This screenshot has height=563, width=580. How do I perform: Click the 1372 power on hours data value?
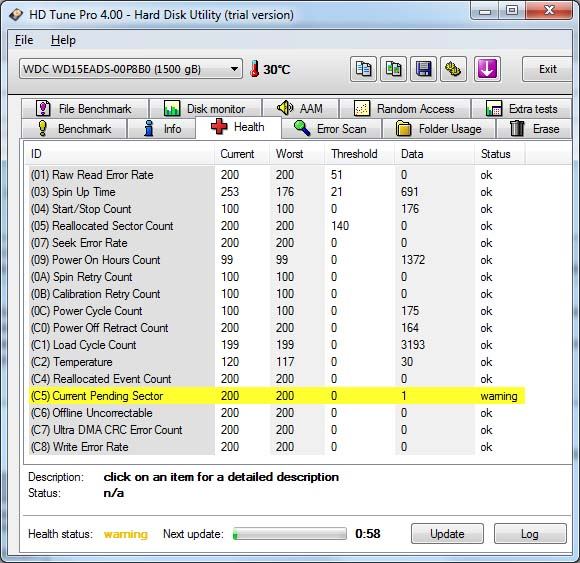pyautogui.click(x=413, y=260)
